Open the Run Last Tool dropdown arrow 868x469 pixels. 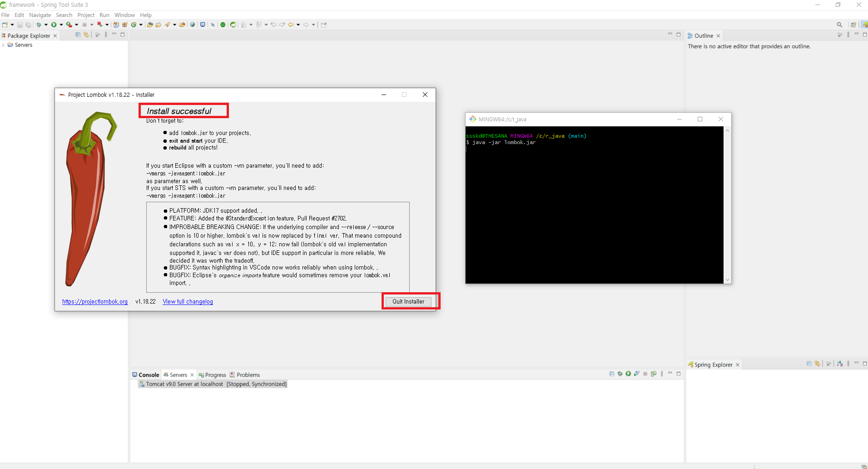pyautogui.click(x=76, y=25)
